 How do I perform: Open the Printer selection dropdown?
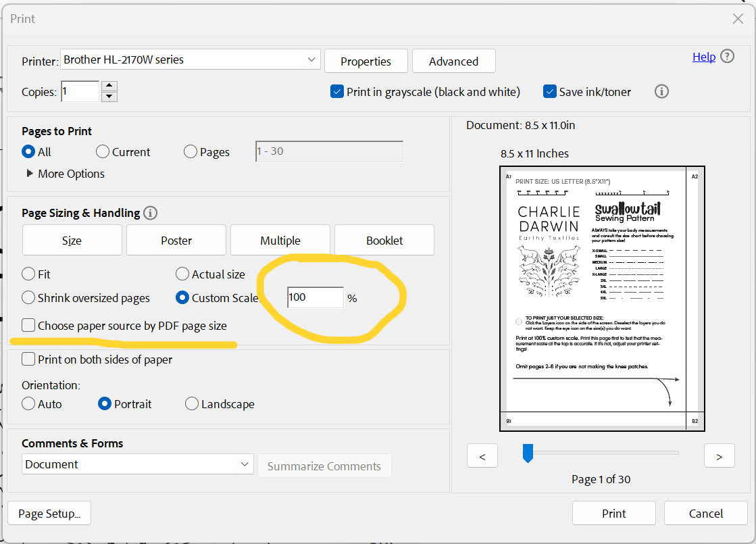click(311, 60)
